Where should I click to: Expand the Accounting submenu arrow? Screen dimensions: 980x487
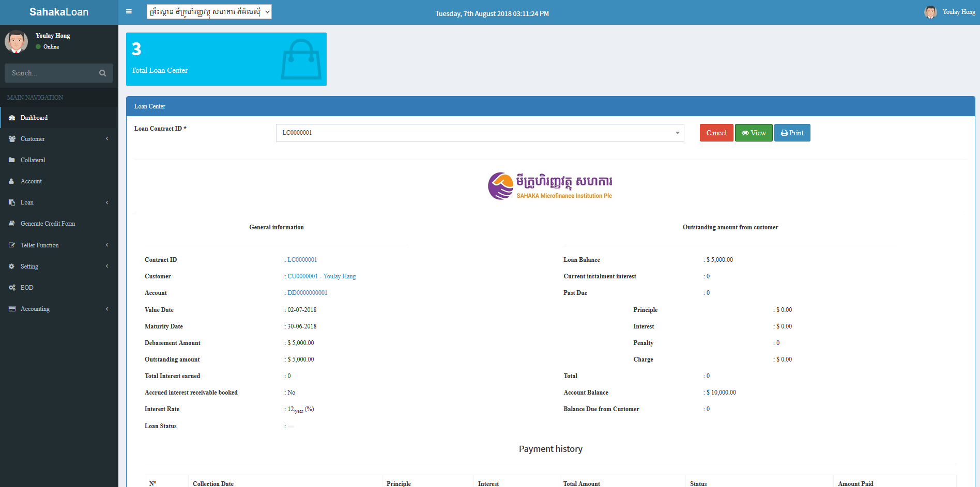click(x=107, y=309)
